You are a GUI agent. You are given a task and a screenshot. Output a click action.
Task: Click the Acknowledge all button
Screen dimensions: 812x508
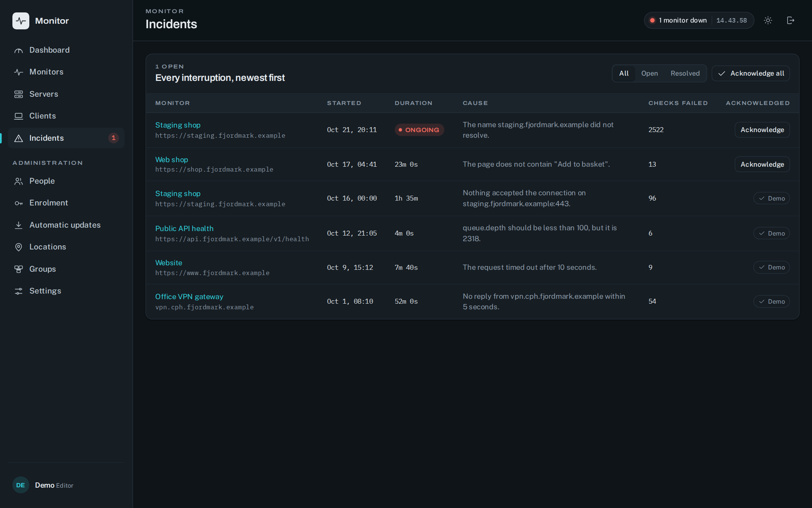tap(751, 73)
